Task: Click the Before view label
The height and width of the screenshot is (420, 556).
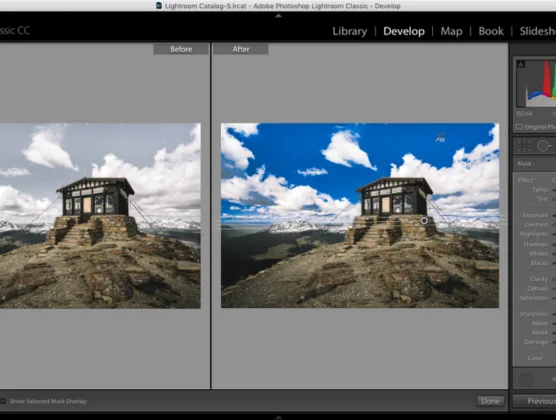Action: (x=181, y=49)
